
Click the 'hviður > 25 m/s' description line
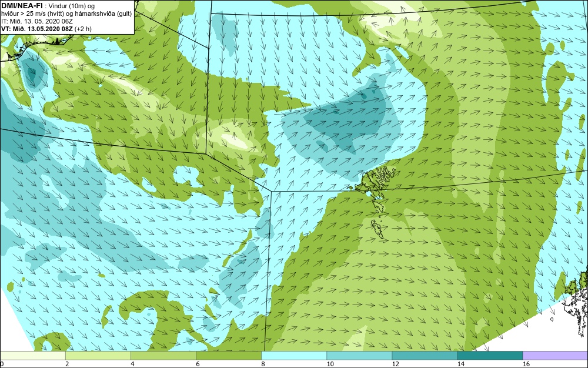point(66,14)
